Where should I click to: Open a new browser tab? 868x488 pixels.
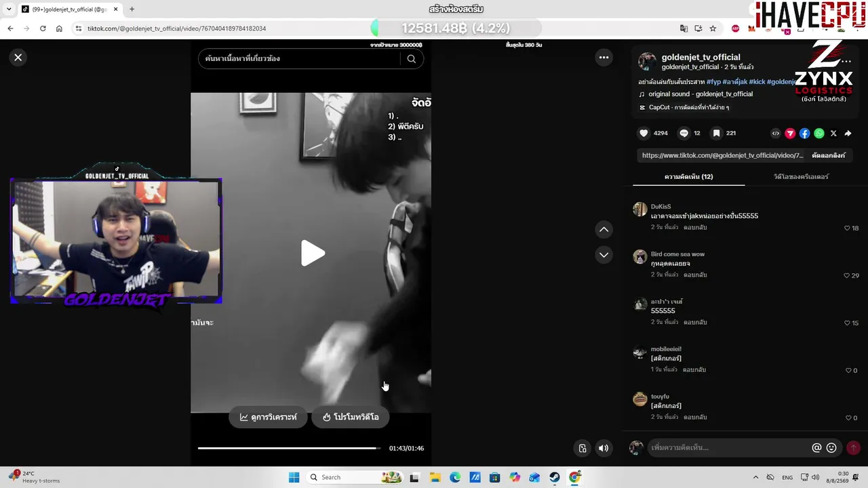tap(132, 9)
